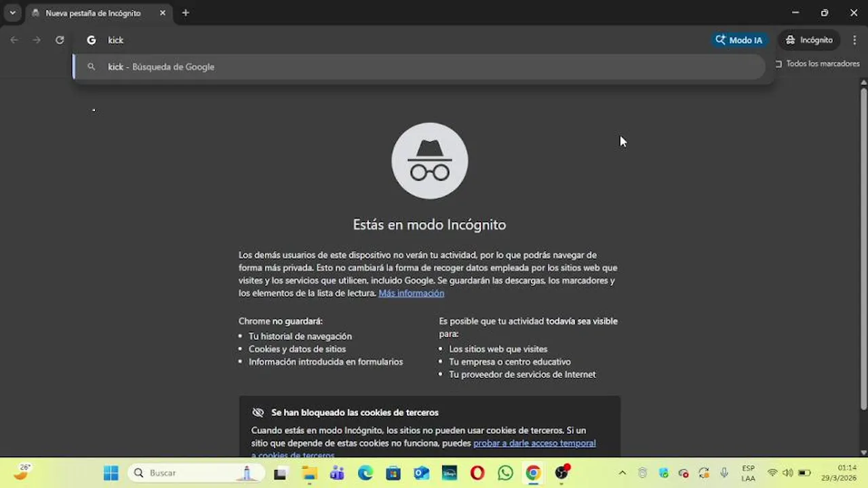
Task: Click the Windows Security tray icon
Action: (x=663, y=473)
